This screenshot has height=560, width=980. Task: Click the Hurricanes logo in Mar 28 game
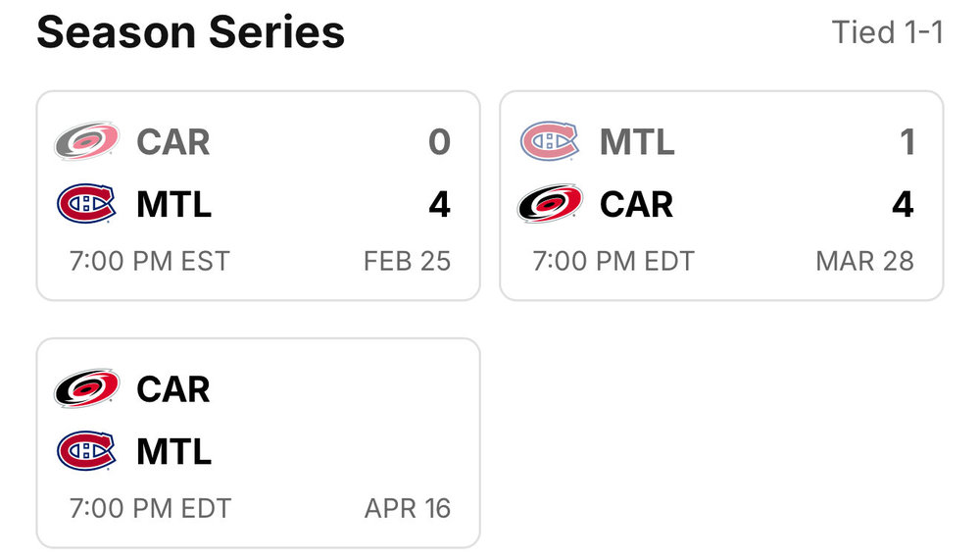tap(550, 203)
